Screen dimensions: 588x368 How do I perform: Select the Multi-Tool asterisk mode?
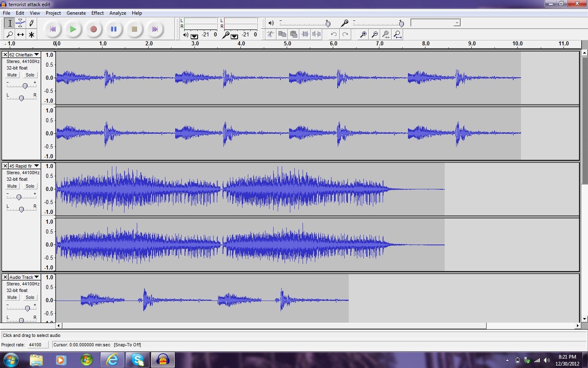(31, 35)
